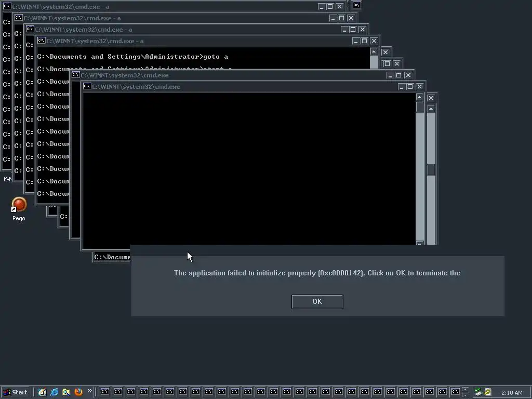532x399 pixels.
Task: Expand the quick launch overflow chevron
Action: (89, 391)
